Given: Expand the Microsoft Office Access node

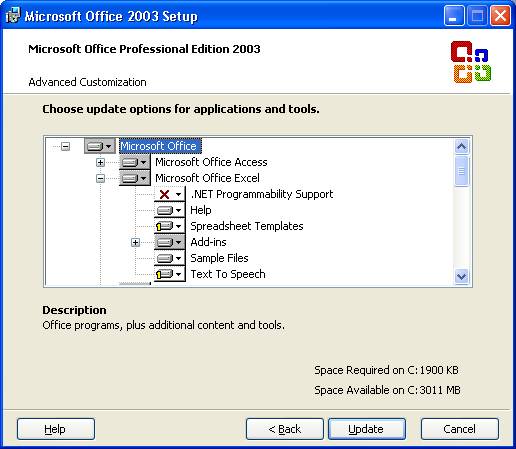Looking at the screenshot, I should 100,162.
